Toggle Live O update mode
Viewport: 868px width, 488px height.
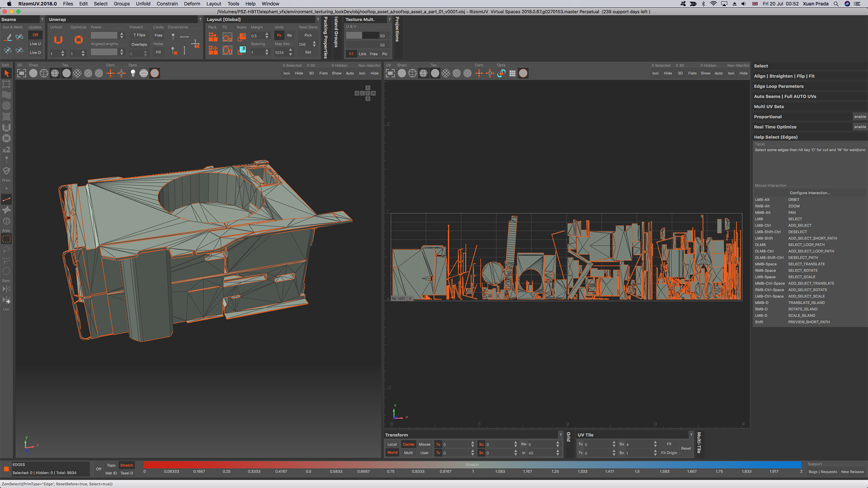pos(35,52)
